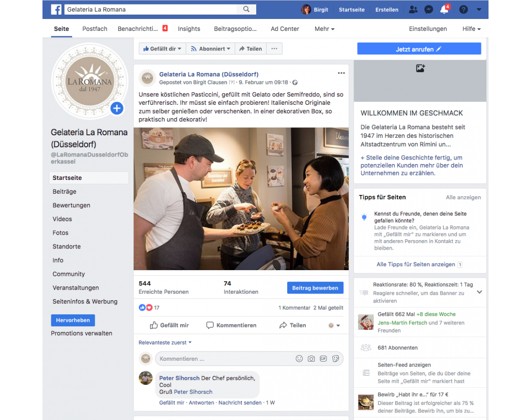Click the camera icon in comment box
Screen dimensions: 531x420
[311, 359]
